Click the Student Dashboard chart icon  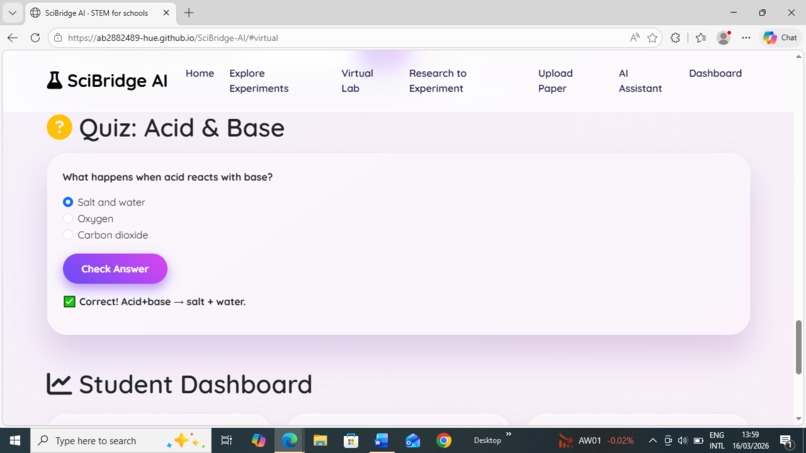(59, 384)
